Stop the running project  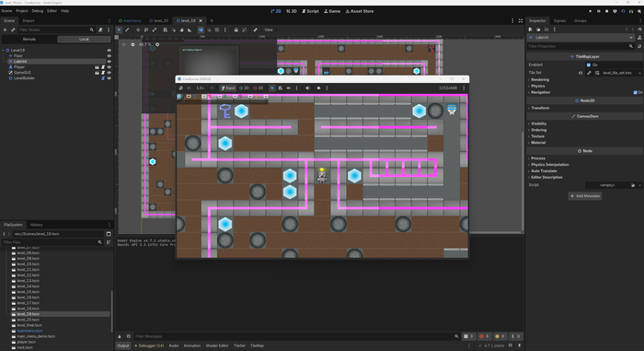click(606, 11)
